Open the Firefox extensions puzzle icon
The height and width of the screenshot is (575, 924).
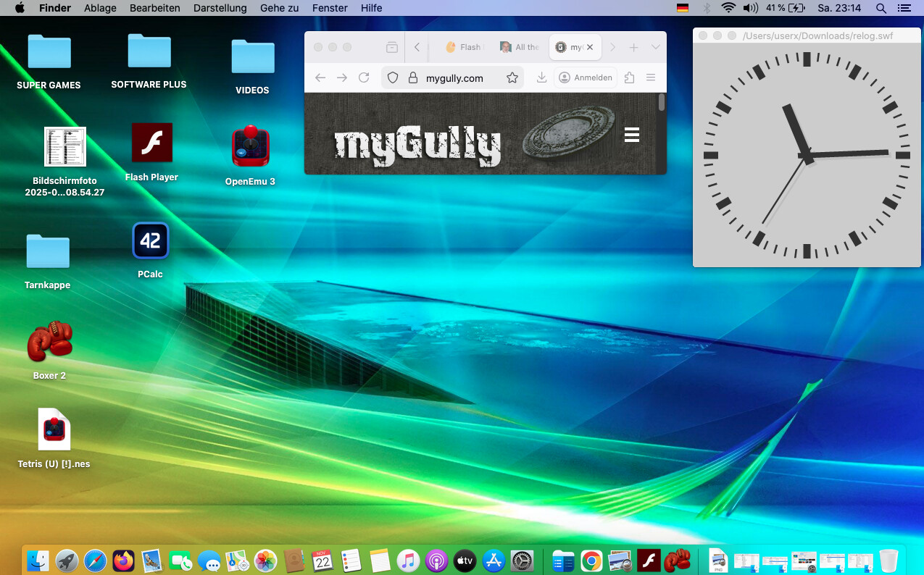(629, 77)
